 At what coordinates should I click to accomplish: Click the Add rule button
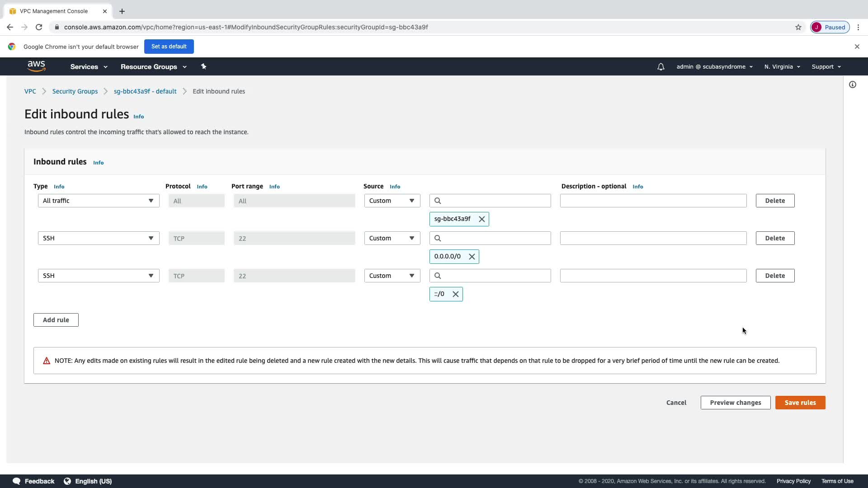pyautogui.click(x=56, y=320)
